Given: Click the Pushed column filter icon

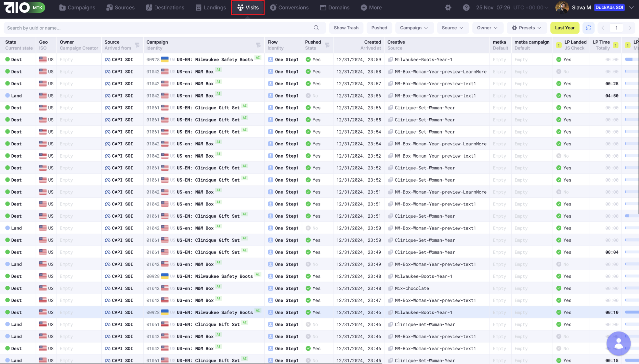Looking at the screenshot, I should (x=327, y=45).
